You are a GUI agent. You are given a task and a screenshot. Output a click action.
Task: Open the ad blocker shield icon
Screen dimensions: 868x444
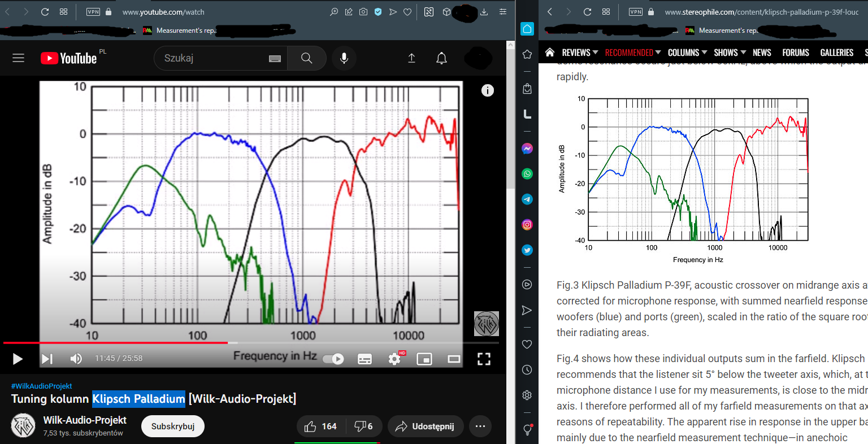[x=378, y=12]
